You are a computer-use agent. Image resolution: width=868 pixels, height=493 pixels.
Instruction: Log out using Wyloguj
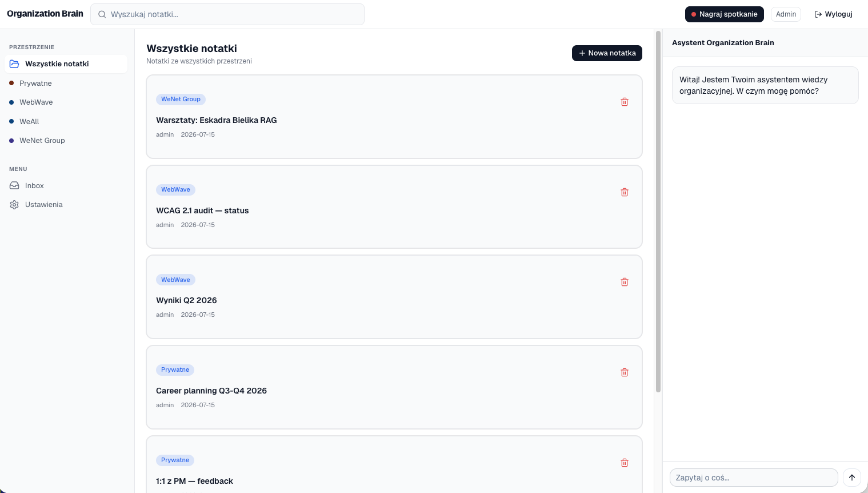834,14
